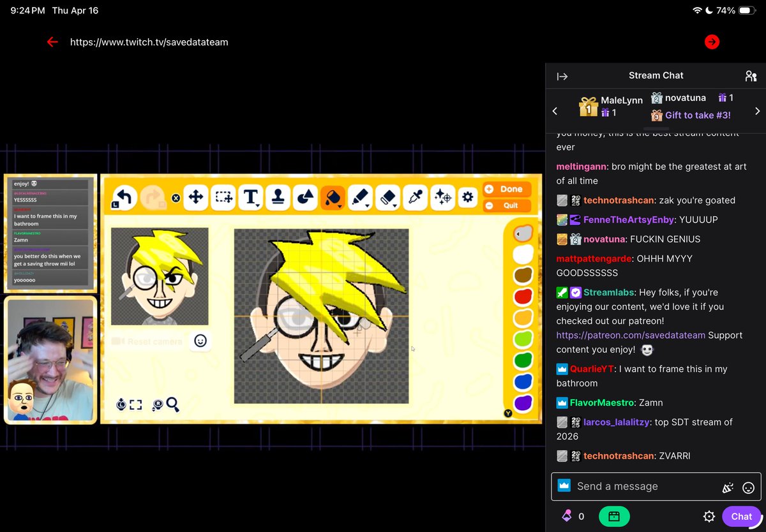Click the faded Reset camera button
The width and height of the screenshot is (766, 532).
coord(147,342)
